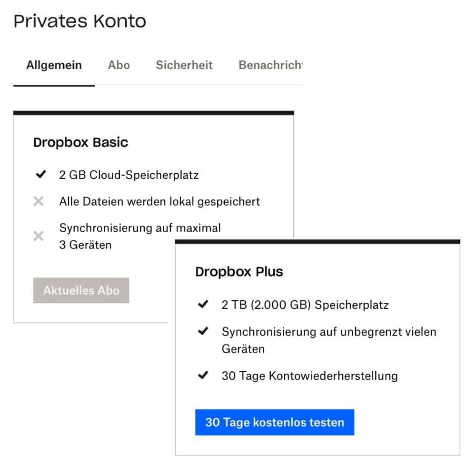Select the Dropbox Plus heading
This screenshot has height=476, width=476.
click(239, 272)
